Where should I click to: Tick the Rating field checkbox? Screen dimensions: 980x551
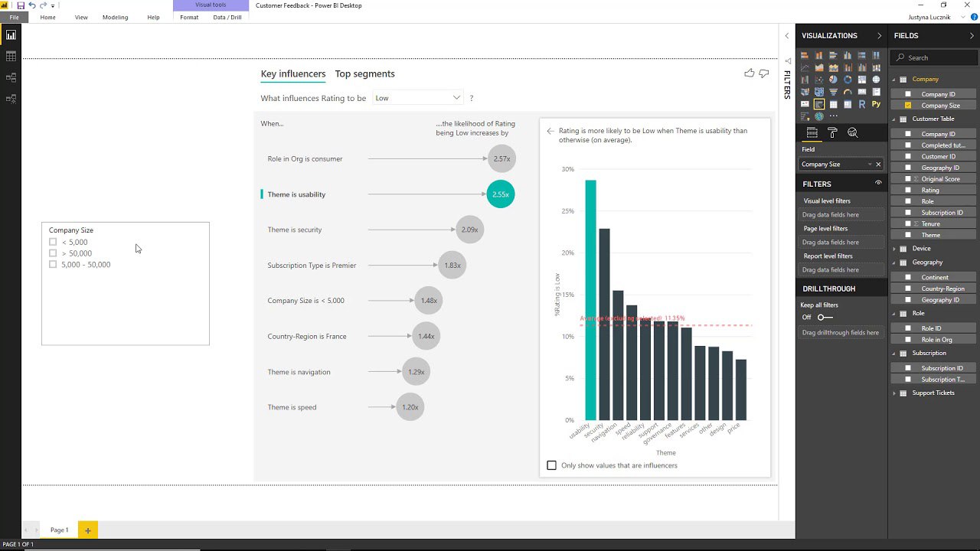point(908,190)
